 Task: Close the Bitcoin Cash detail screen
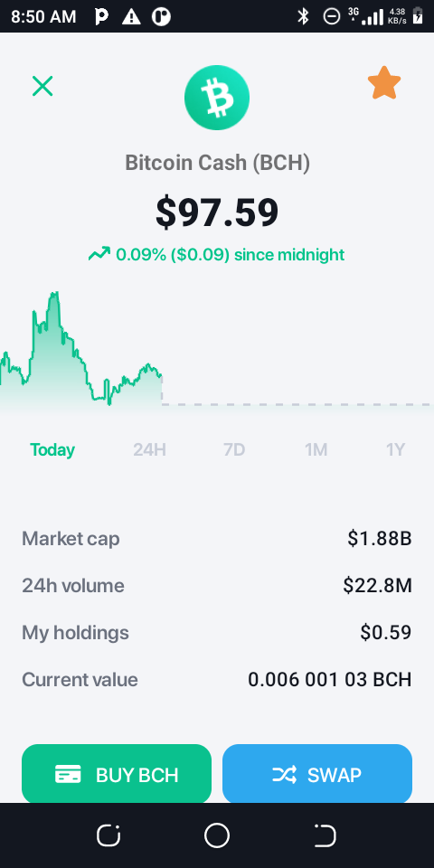point(42,86)
